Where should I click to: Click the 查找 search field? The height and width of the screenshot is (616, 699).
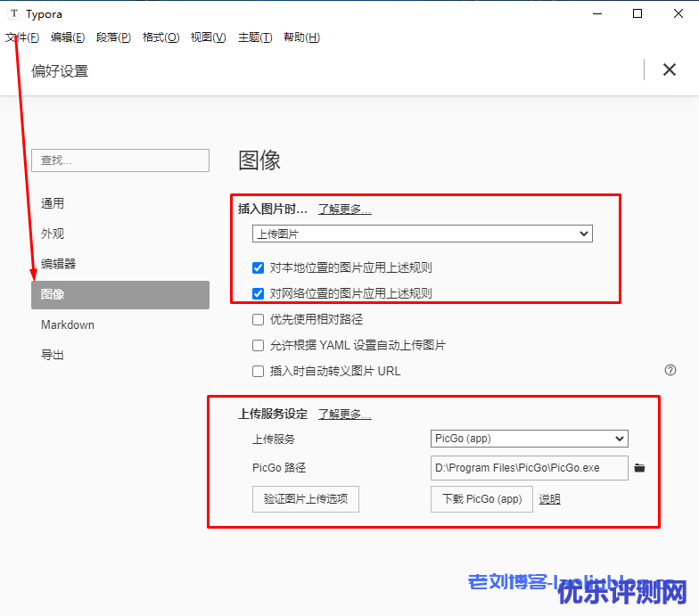point(120,160)
